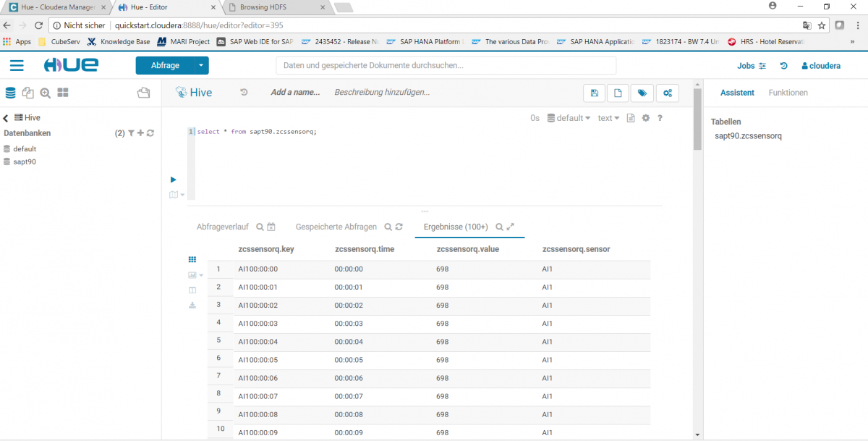This screenshot has height=441, width=868.
Task: Refresh the Datenbanken list
Action: point(150,133)
